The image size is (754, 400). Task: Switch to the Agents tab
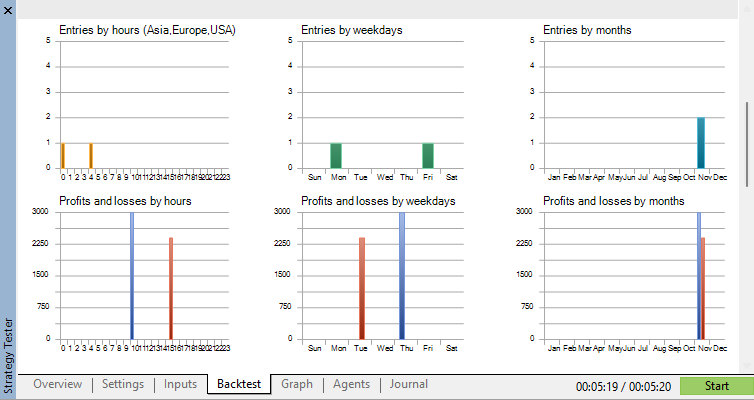click(352, 384)
